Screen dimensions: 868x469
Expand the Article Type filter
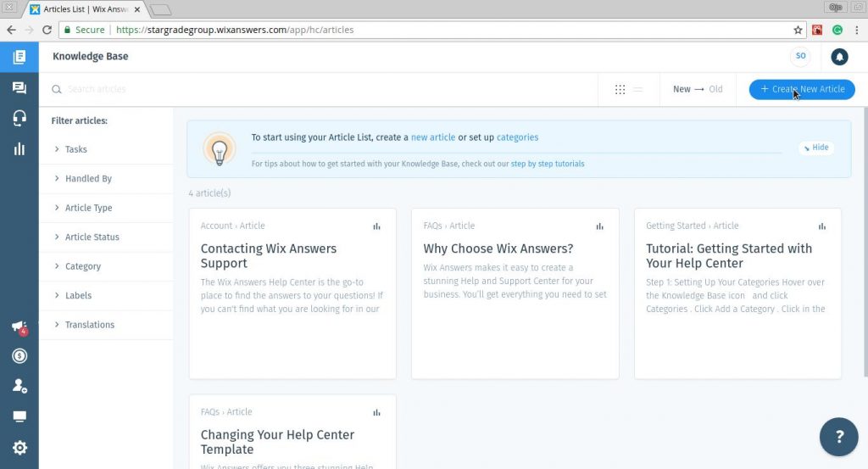tap(106, 208)
